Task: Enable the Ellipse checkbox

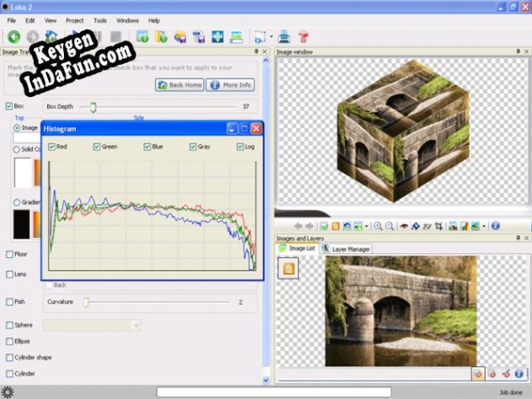Action: click(9, 342)
